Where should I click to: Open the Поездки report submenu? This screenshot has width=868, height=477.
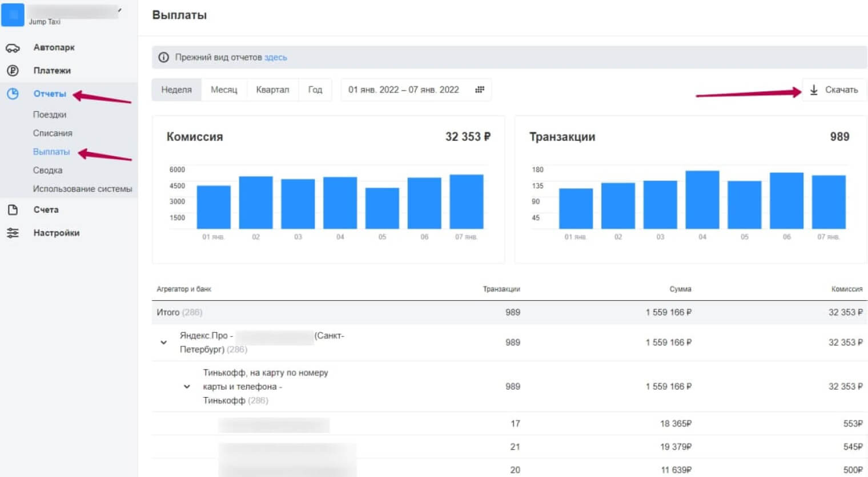(50, 115)
